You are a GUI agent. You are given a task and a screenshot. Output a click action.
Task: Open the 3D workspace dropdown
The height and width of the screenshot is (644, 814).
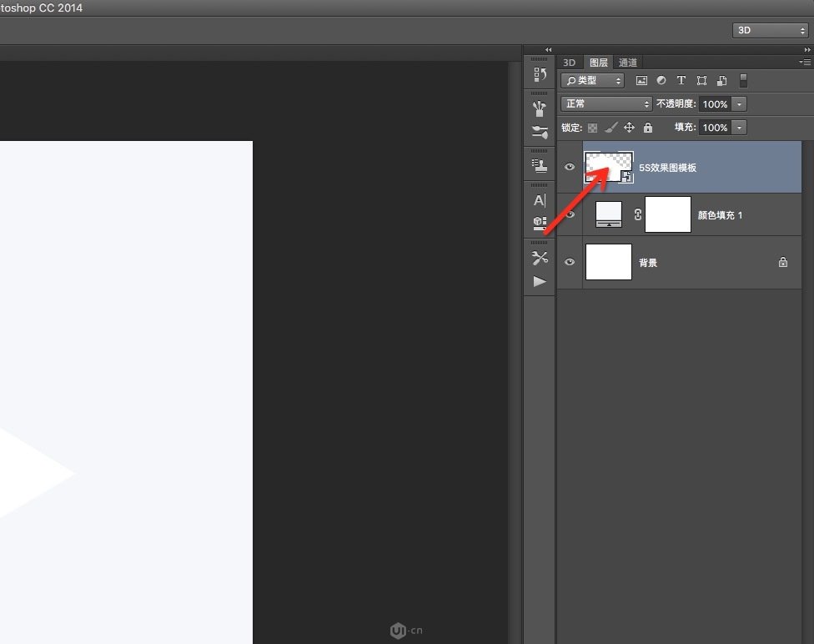point(770,30)
